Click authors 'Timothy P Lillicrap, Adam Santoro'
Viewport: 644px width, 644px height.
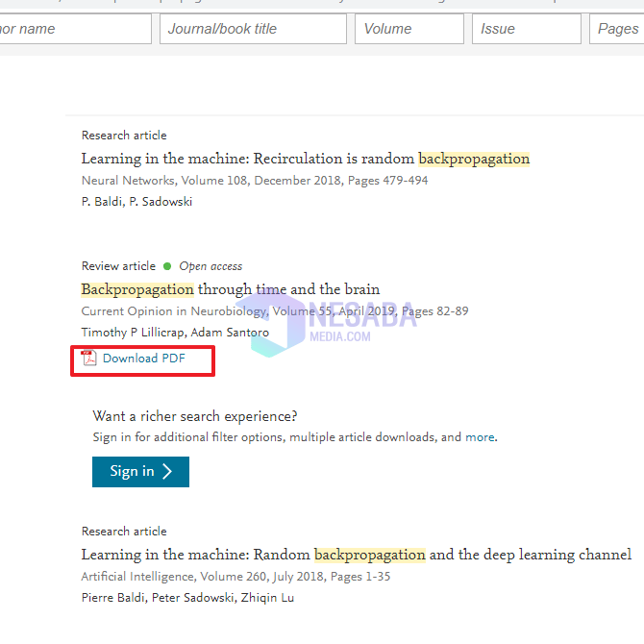[x=175, y=333]
